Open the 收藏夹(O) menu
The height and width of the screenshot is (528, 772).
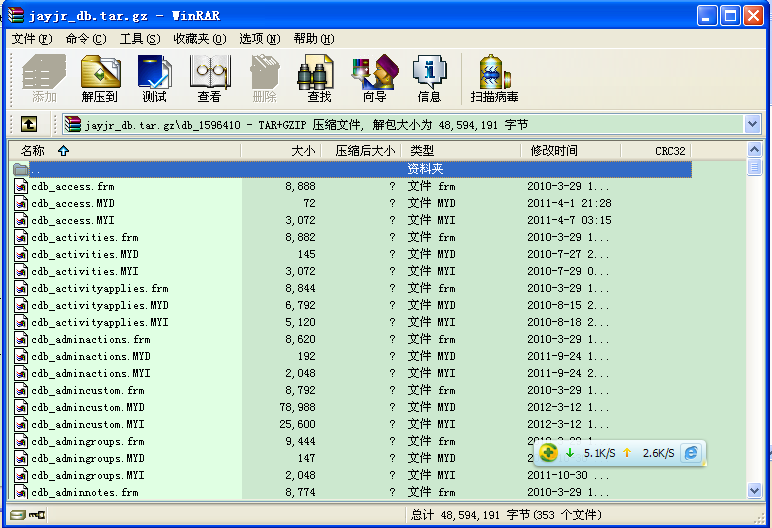click(x=200, y=39)
